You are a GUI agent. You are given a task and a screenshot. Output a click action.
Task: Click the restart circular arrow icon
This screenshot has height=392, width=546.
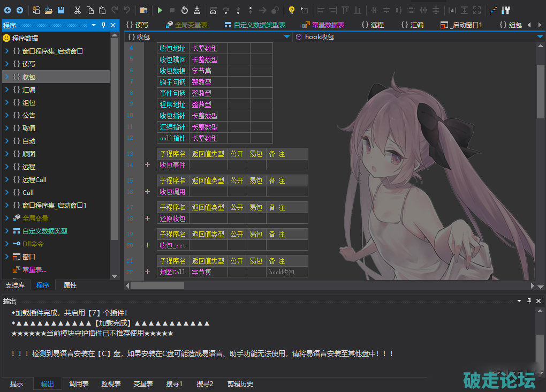pos(185,10)
